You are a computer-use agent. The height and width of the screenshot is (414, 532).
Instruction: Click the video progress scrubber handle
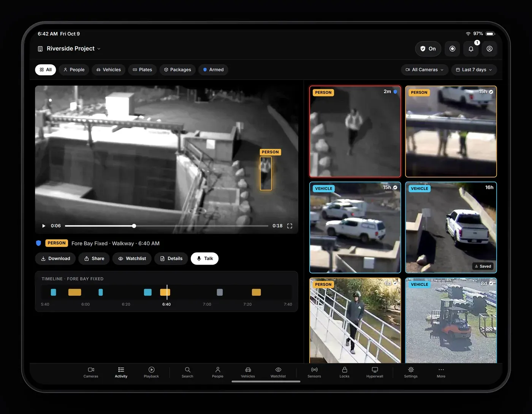(x=134, y=226)
